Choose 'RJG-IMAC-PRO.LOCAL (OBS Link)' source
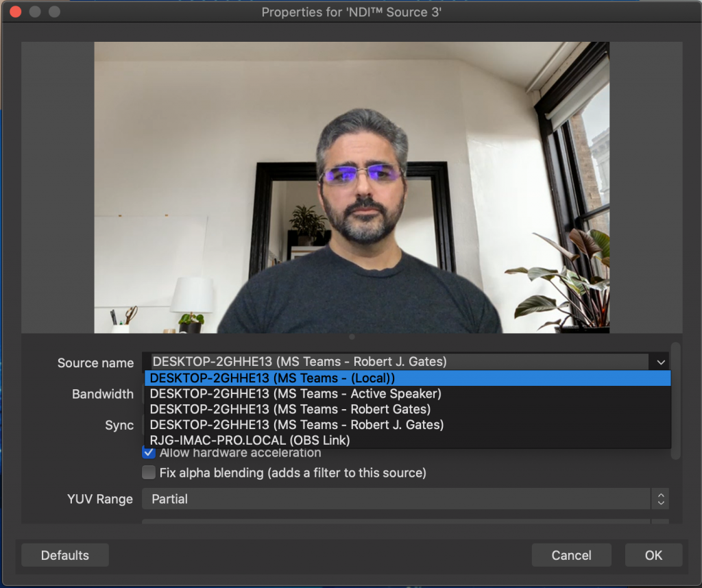The width and height of the screenshot is (702, 588). tap(407, 441)
